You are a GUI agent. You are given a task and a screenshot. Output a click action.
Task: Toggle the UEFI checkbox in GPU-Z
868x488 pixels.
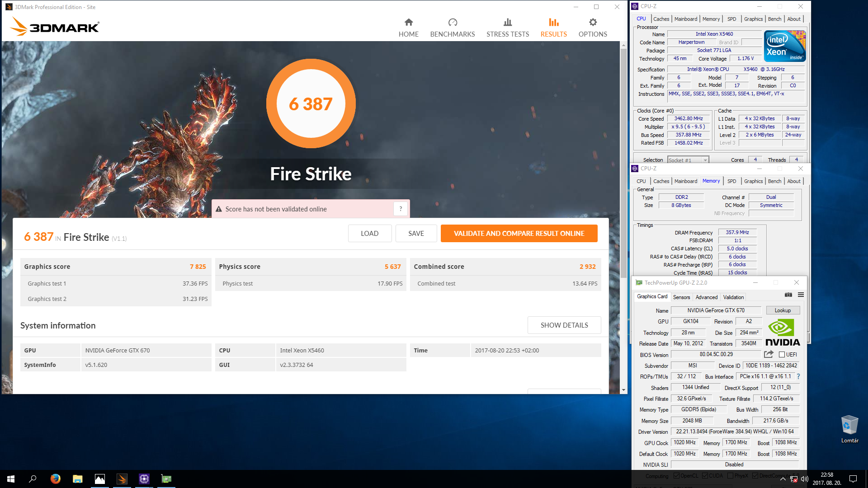point(782,355)
